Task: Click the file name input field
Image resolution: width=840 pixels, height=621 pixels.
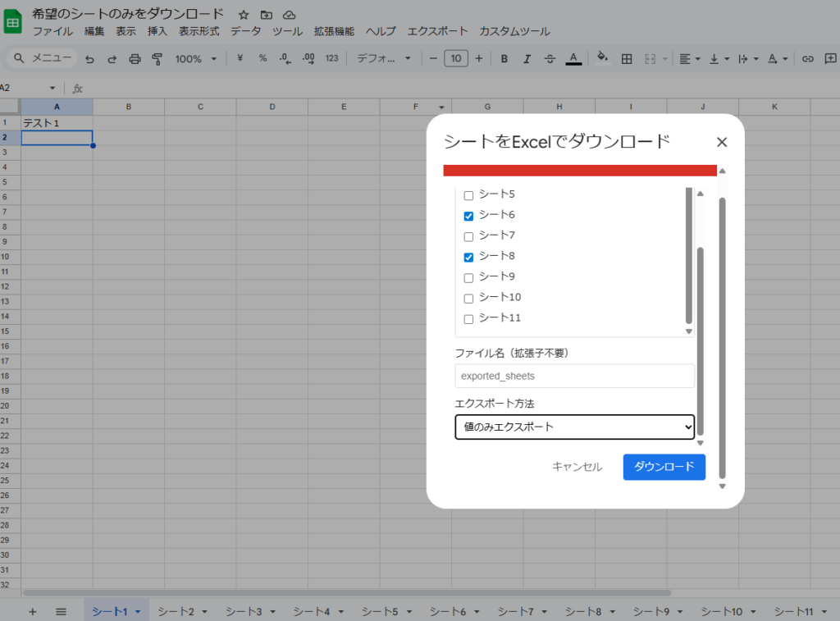Action: pos(575,377)
